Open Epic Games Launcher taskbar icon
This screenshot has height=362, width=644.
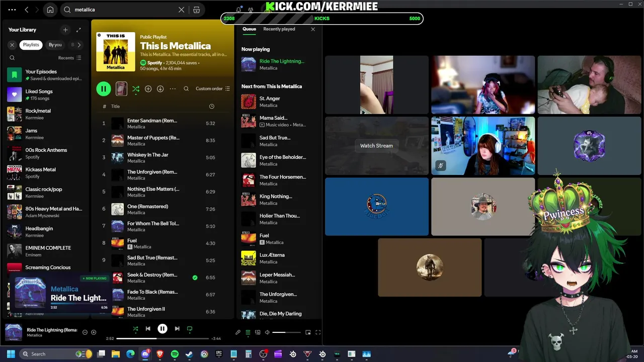[x=219, y=354]
